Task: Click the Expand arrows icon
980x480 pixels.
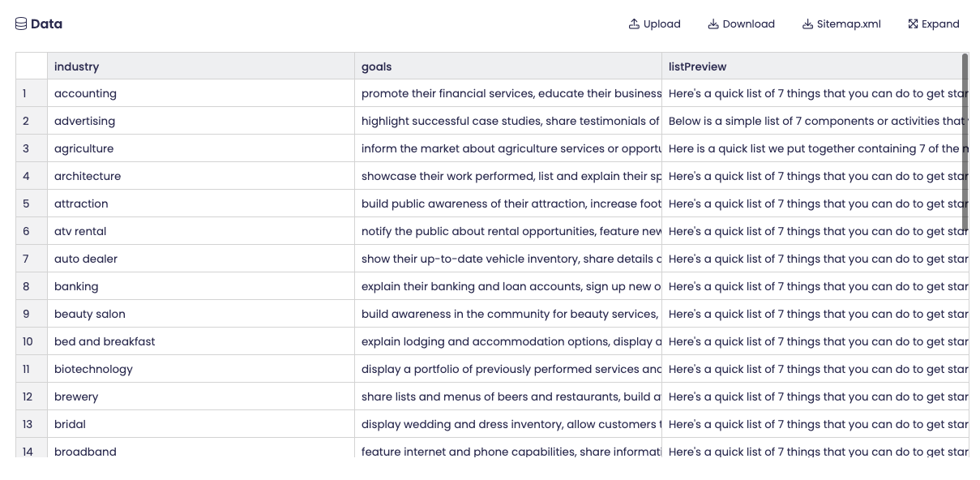Action: point(913,24)
